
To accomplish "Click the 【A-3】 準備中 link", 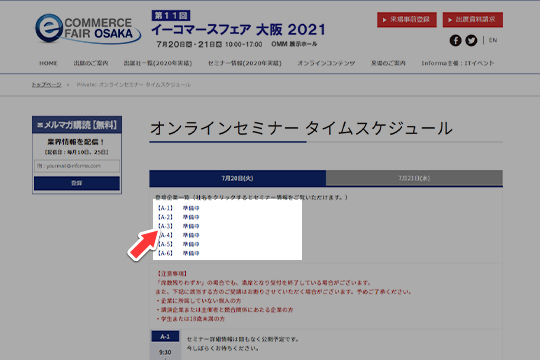I will 178,226.
